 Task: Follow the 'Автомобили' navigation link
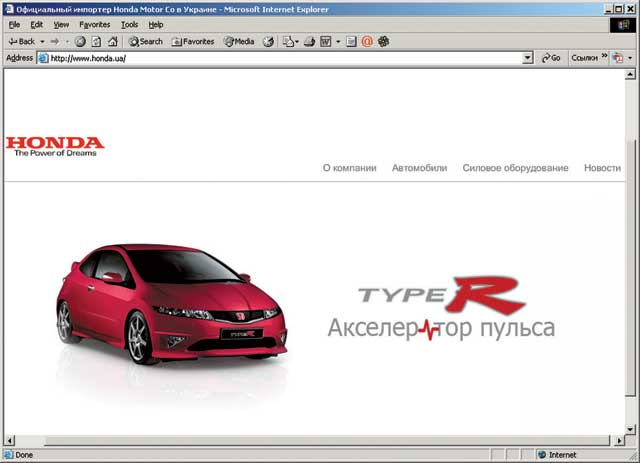(419, 168)
